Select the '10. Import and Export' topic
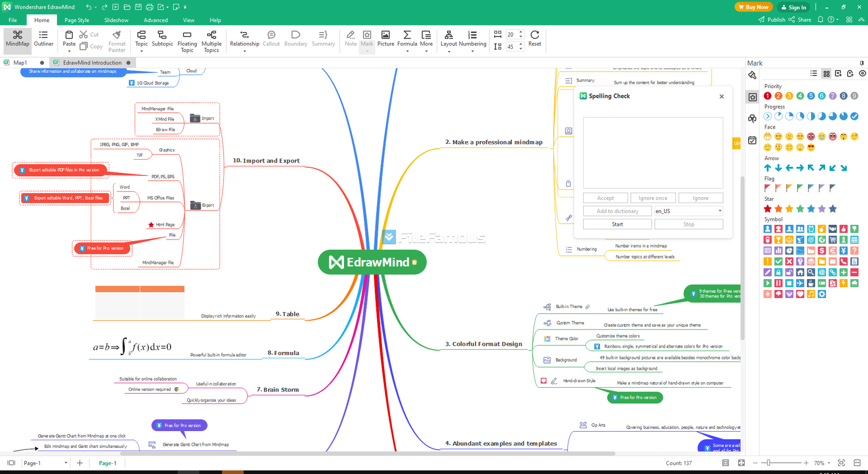The image size is (868, 474). [266, 161]
